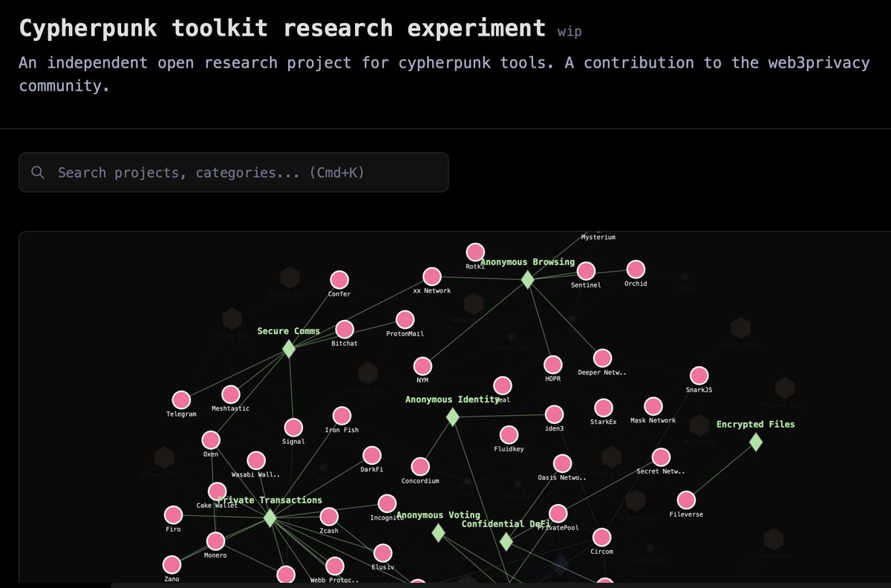
Task: Select the Secure Comms category diamond
Action: click(289, 349)
